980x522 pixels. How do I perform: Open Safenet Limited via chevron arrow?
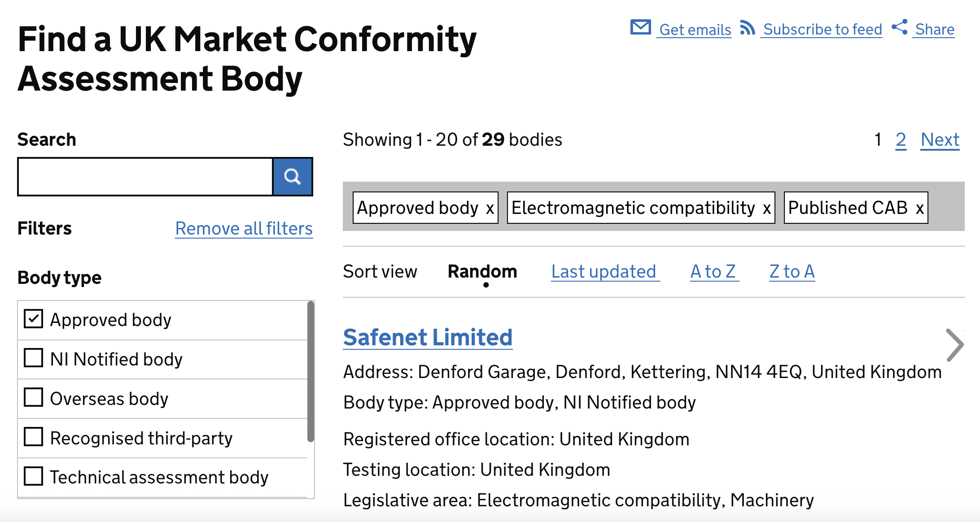click(x=954, y=345)
